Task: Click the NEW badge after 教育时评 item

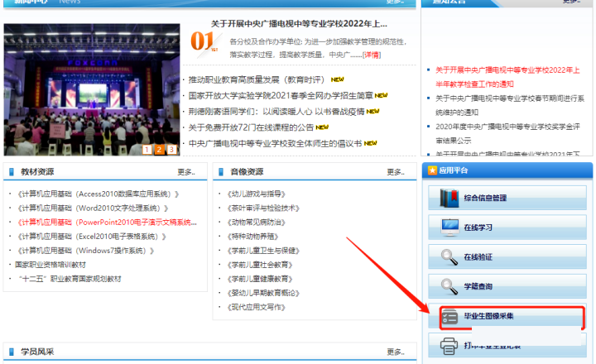Action: pos(337,79)
